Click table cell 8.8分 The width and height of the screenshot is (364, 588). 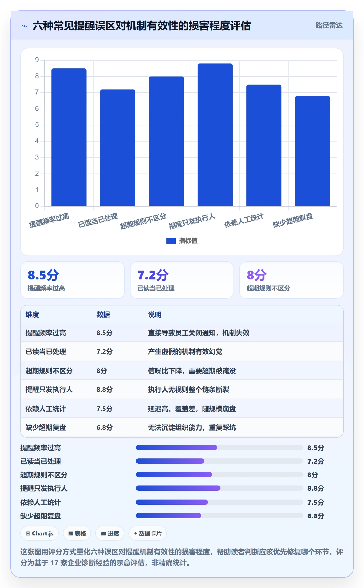pos(105,389)
